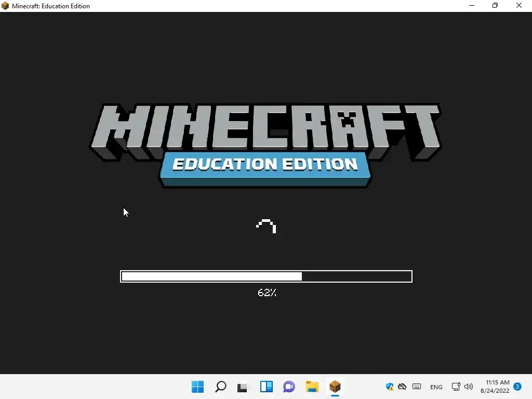Viewport: 532px width, 399px height.
Task: Open Task View in taskbar
Action: coord(243,387)
